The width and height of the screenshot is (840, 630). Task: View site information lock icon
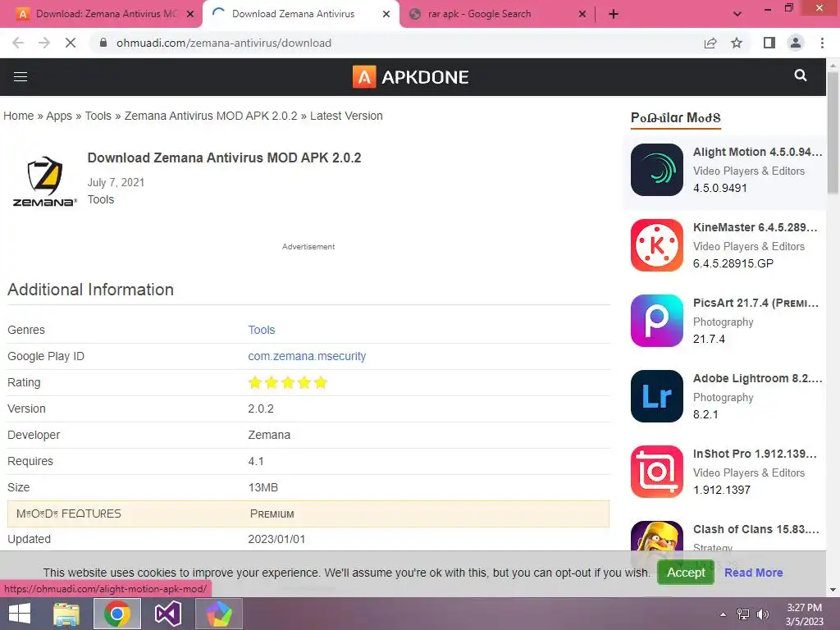pos(103,43)
